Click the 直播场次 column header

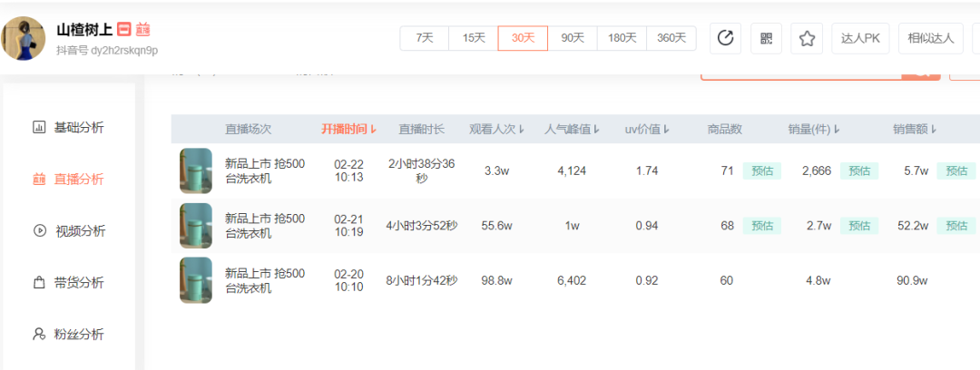coord(248,130)
